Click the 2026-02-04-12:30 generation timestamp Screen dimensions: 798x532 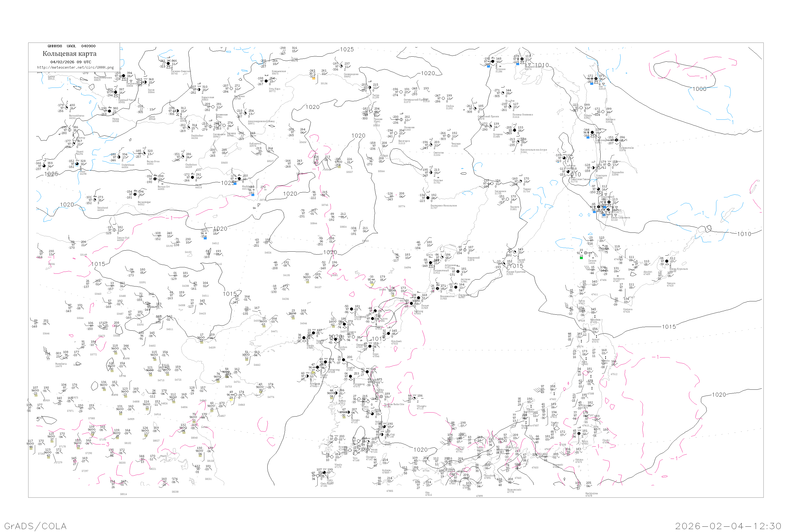click(728, 526)
